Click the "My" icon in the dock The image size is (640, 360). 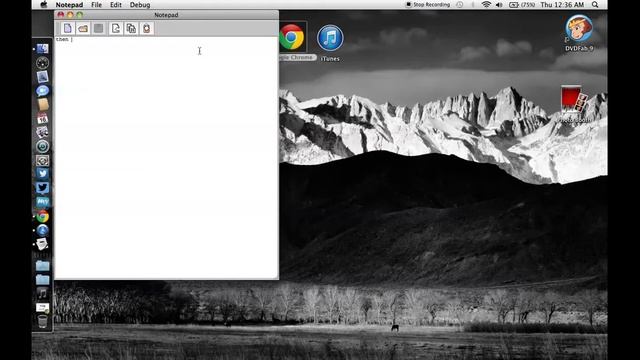click(x=42, y=202)
